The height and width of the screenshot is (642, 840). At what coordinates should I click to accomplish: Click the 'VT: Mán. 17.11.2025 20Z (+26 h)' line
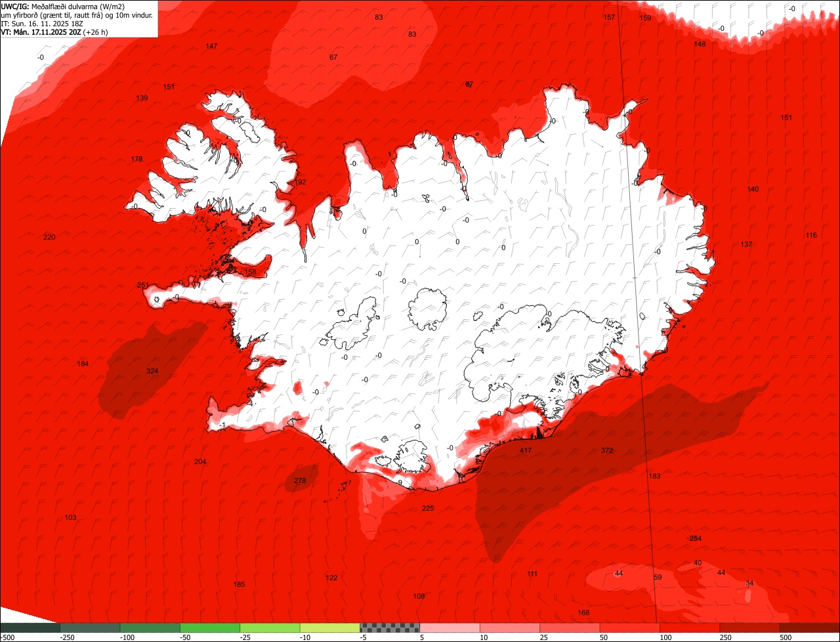coord(54,32)
